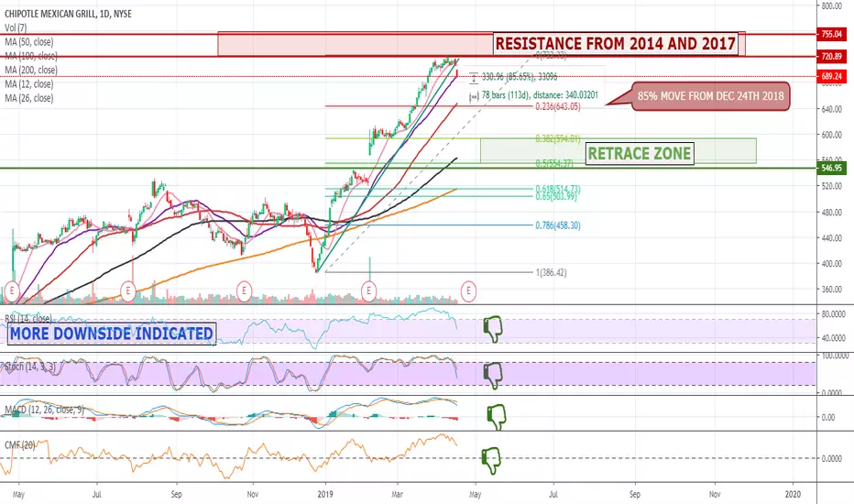
Task: Open the earnings E marker in February 2019
Action: click(x=368, y=291)
